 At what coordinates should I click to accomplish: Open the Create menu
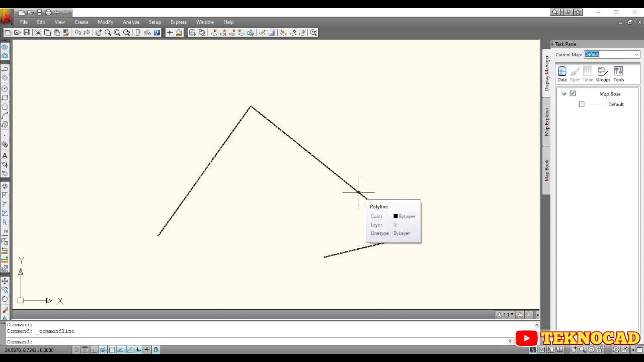81,22
